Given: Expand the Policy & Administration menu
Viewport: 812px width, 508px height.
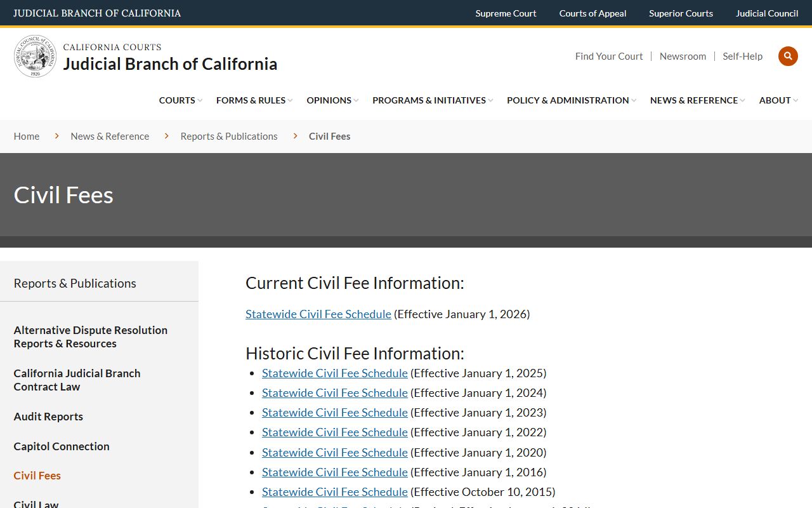Looking at the screenshot, I should tap(572, 100).
